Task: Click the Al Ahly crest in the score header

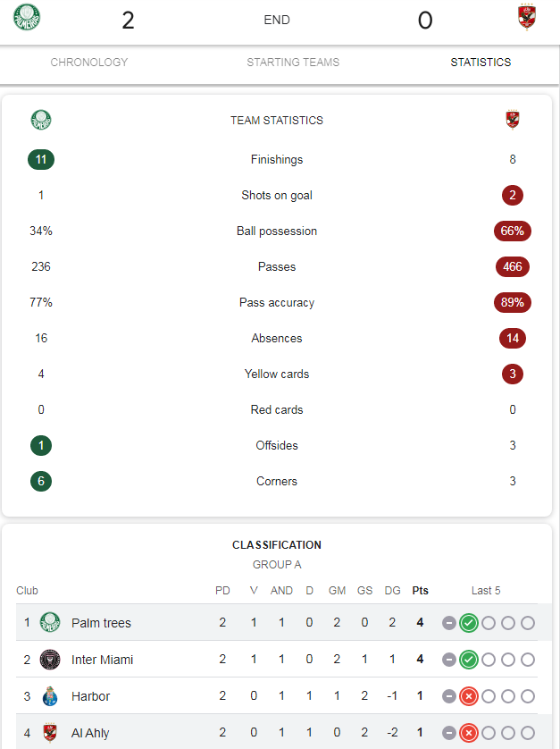Action: 527,17
